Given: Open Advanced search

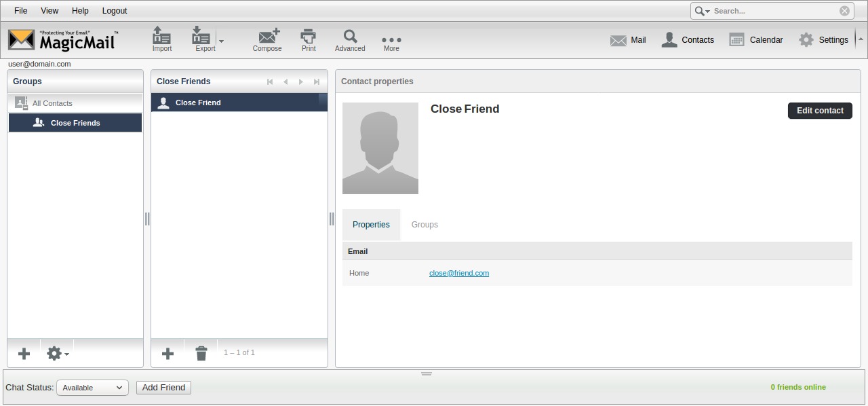Looking at the screenshot, I should (350, 39).
